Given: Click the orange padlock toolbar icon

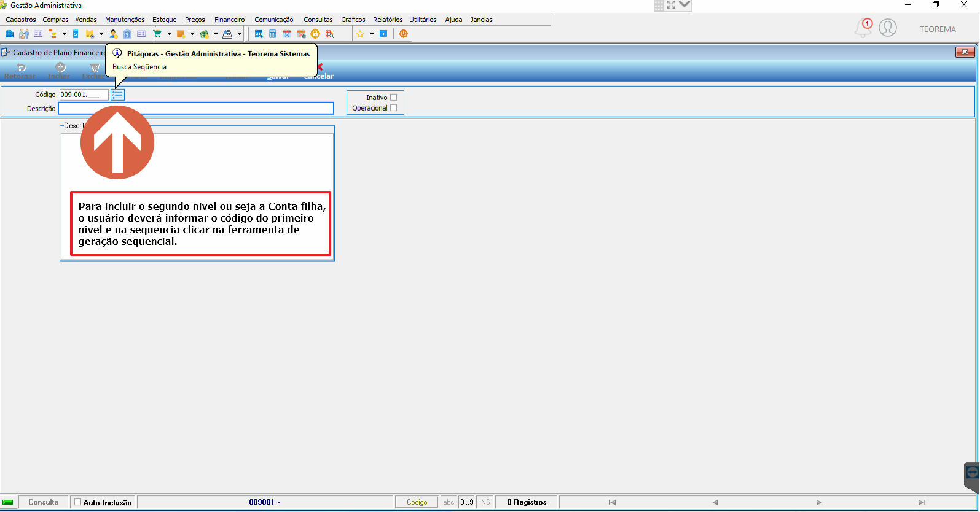Looking at the screenshot, I should click(315, 34).
